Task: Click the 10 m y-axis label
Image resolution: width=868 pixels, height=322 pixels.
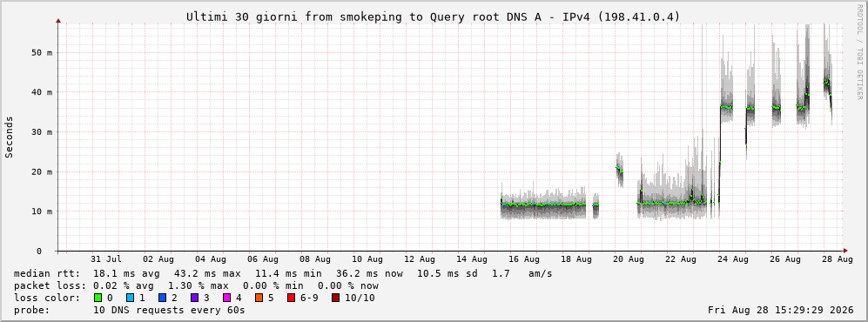Action: 42,211
